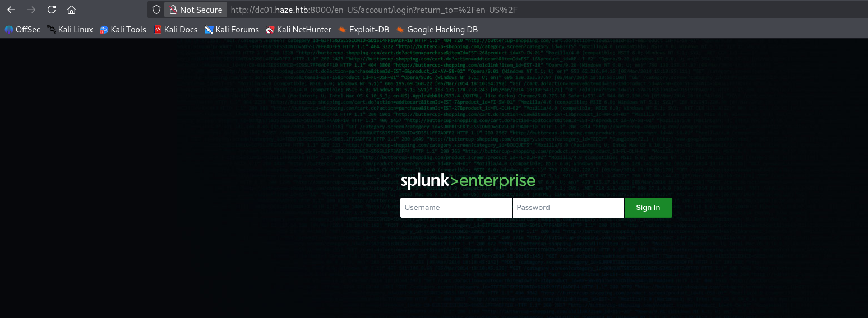868x318 pixels.
Task: Open the Kali Docs bookmark
Action: tap(176, 30)
